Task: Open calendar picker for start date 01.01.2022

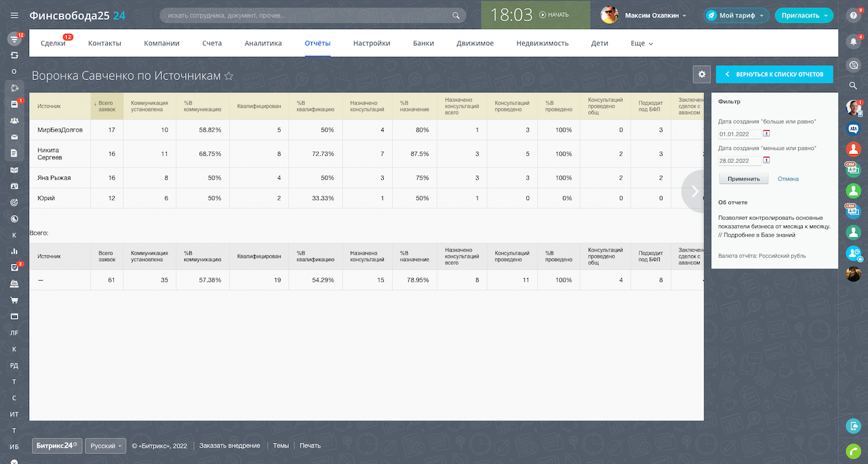Action: (766, 134)
